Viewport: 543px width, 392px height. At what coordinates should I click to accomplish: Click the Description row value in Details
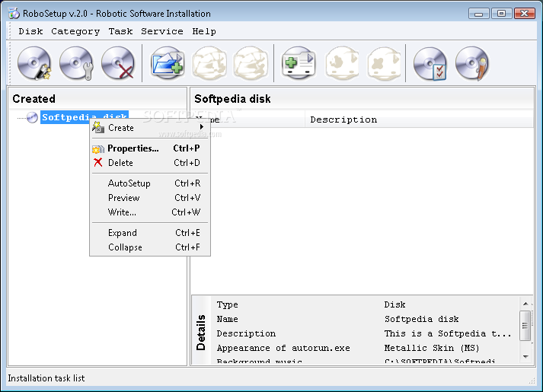pos(448,333)
